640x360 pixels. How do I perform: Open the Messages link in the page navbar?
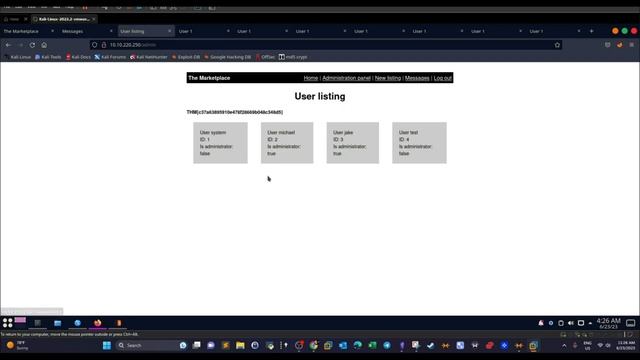point(417,78)
